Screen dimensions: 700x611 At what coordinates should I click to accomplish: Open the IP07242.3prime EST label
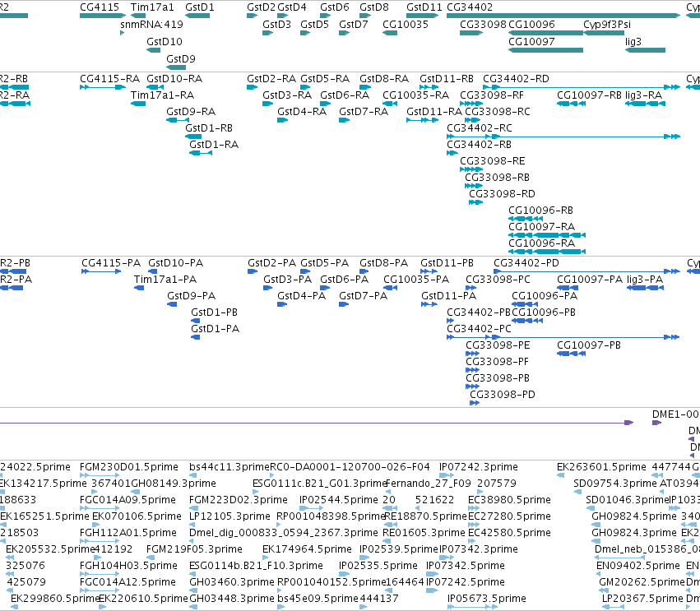(479, 467)
